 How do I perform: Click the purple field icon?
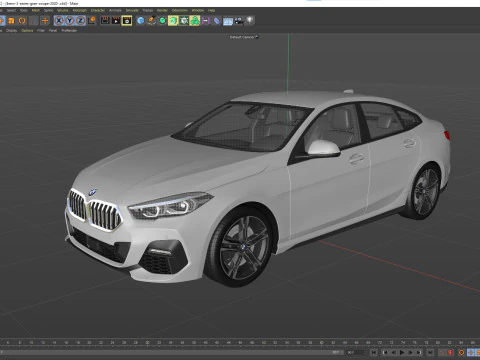point(206,21)
